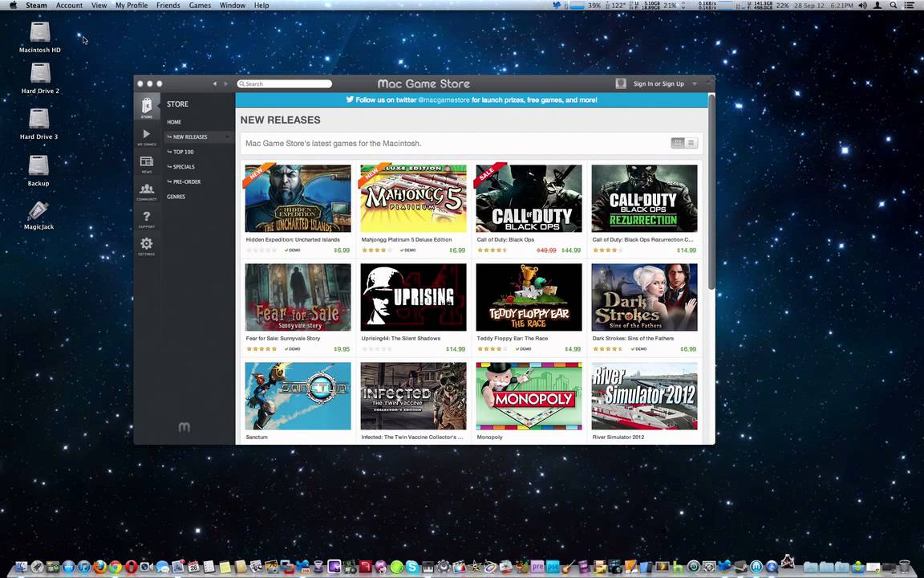Open Teddy Floppy Ear thumbnail

529,297
